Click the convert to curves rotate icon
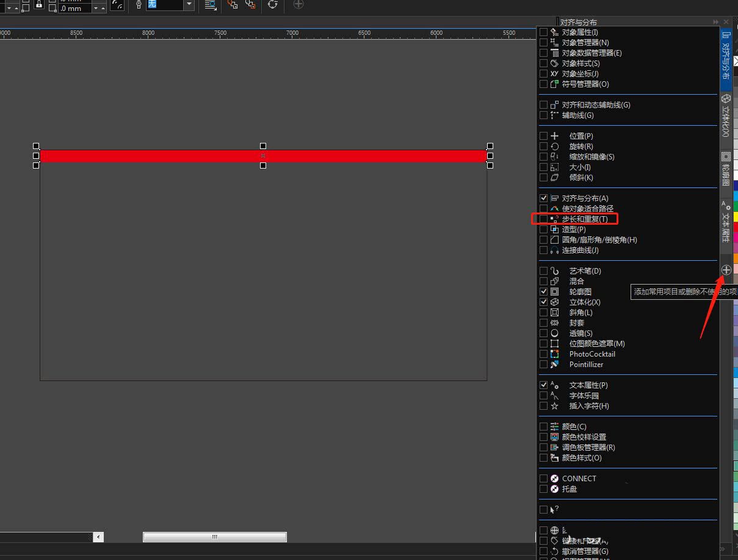Image resolution: width=738 pixels, height=560 pixels. tap(272, 4)
